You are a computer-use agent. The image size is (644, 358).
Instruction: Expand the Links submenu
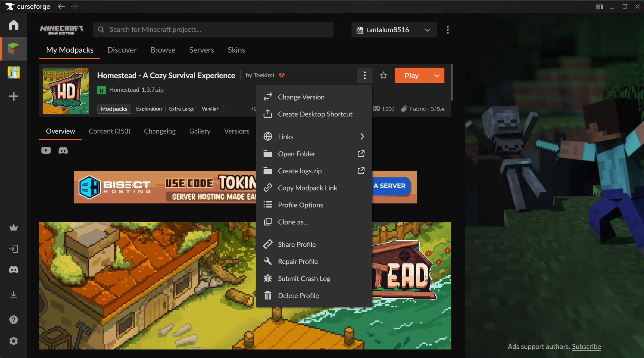click(314, 137)
